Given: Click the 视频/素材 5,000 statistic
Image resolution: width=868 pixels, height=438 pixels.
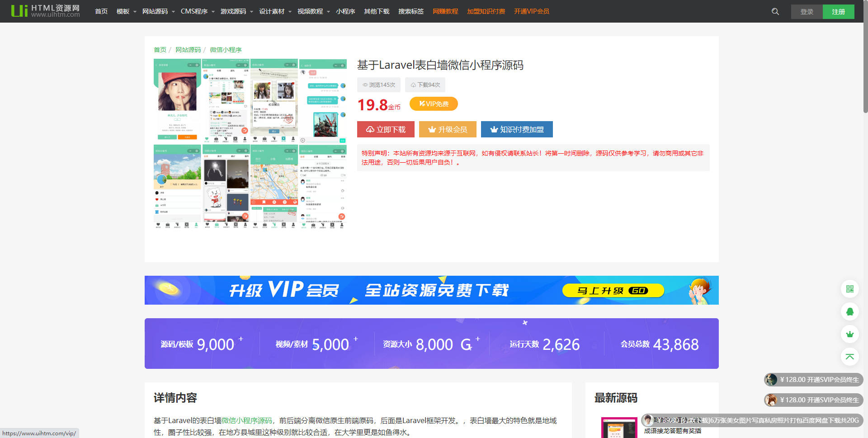Looking at the screenshot, I should [x=316, y=344].
